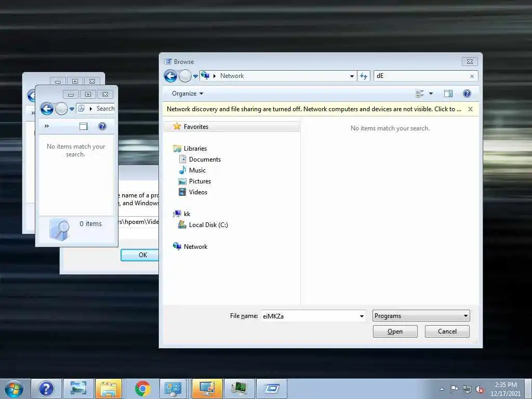This screenshot has height=399, width=532.
Task: Go back in the front Search window
Action: point(47,109)
